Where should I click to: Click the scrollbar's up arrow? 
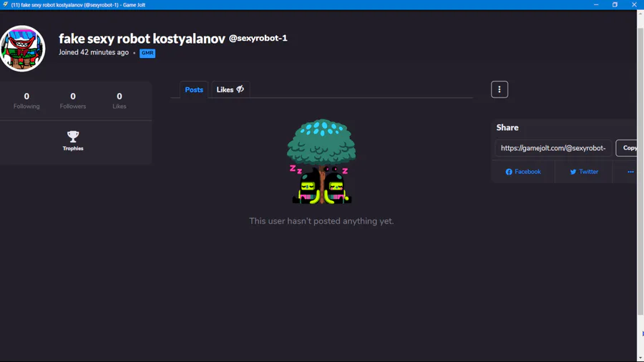[640, 13]
